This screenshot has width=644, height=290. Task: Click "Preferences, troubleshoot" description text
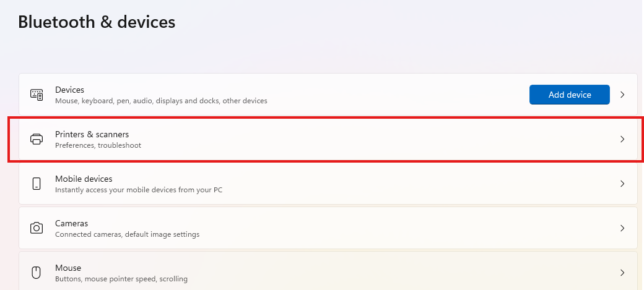click(x=98, y=145)
